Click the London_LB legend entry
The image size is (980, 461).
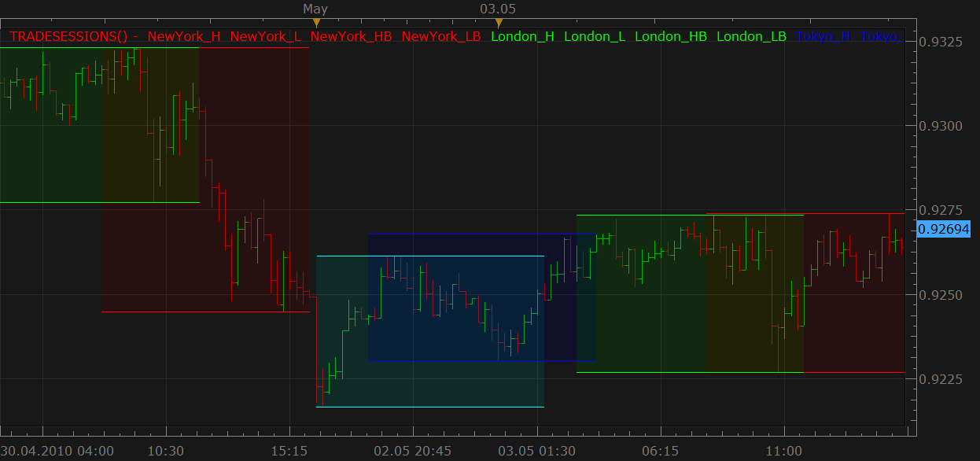tap(751, 36)
